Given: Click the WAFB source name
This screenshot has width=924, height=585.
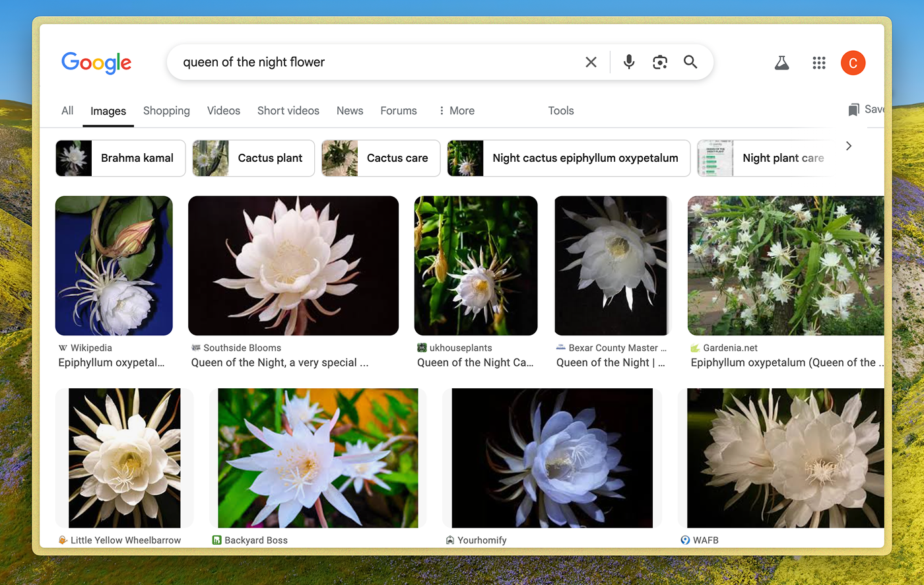Looking at the screenshot, I should click(706, 540).
